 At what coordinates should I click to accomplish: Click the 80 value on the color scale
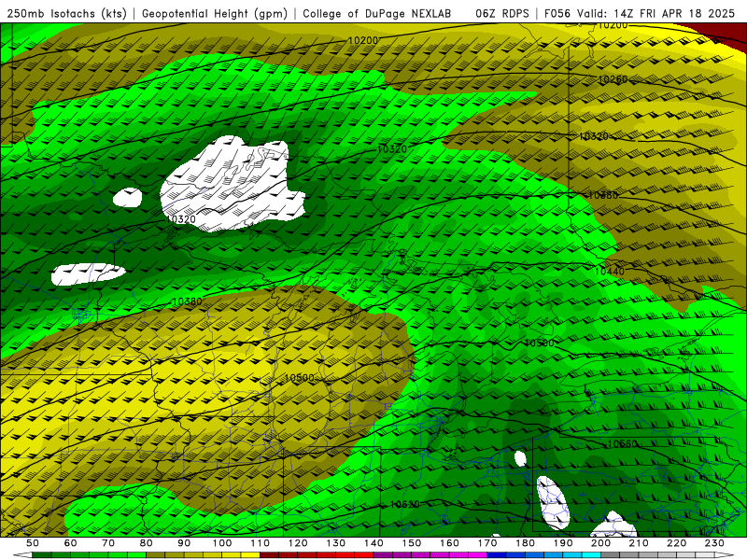click(147, 543)
